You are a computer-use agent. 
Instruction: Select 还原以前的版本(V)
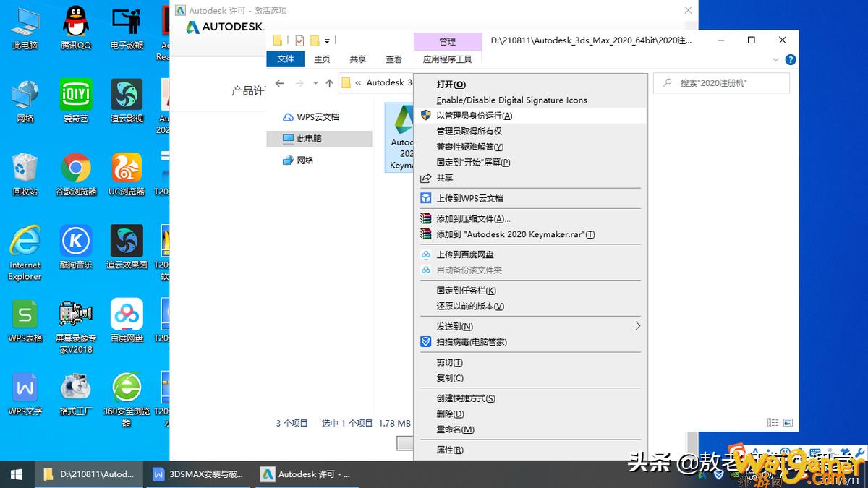point(530,307)
